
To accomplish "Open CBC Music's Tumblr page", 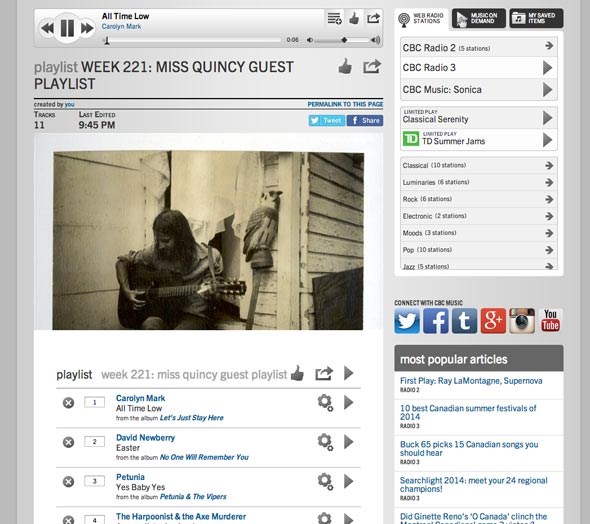I will pos(464,321).
